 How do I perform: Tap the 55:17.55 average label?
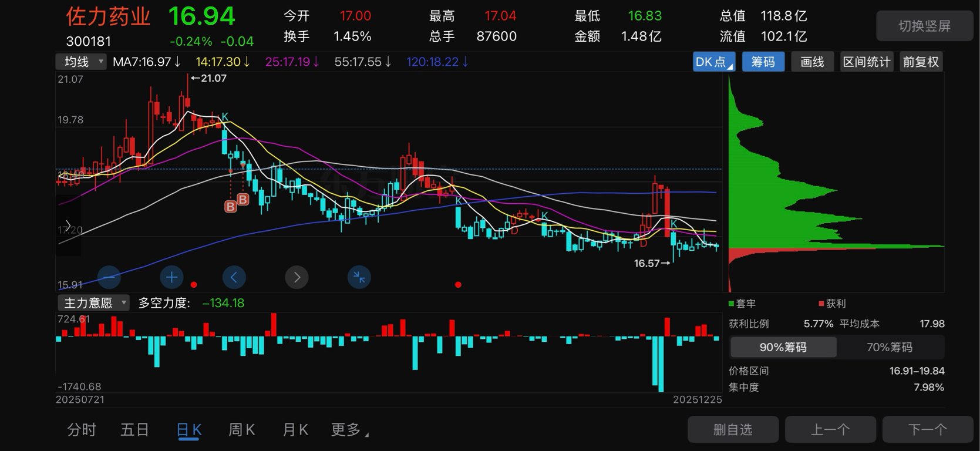coord(363,62)
